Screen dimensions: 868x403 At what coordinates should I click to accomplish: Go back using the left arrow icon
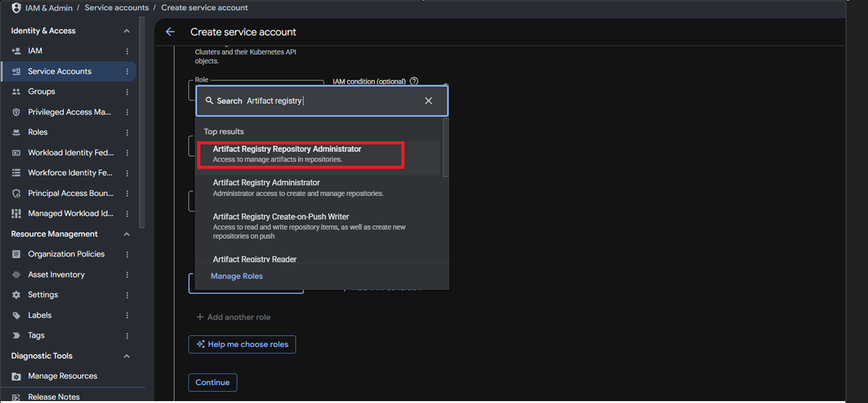pos(170,32)
